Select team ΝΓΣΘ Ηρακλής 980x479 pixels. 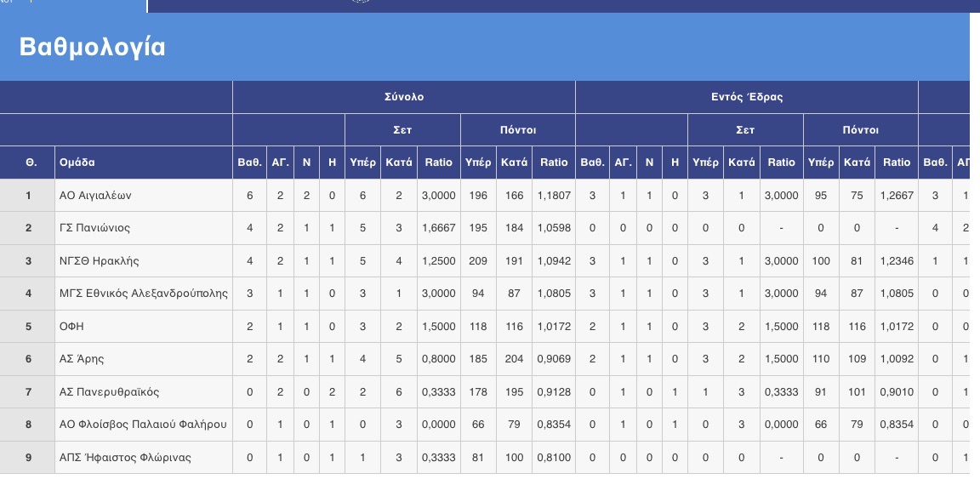pyautogui.click(x=99, y=260)
